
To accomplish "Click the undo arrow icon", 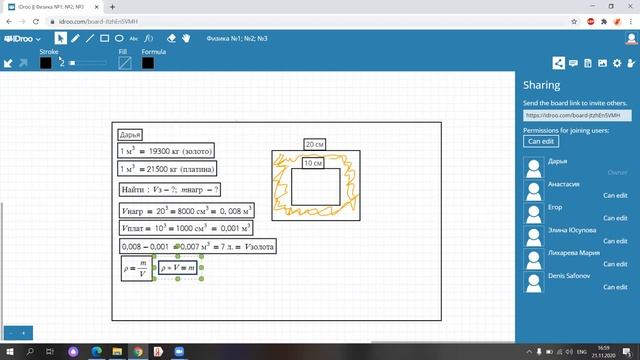I will click(x=8, y=63).
